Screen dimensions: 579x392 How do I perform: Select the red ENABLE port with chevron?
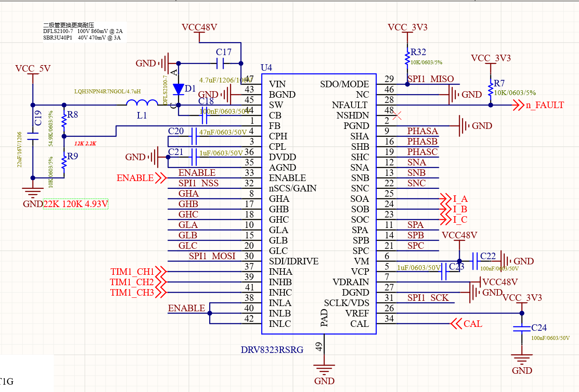click(x=141, y=178)
